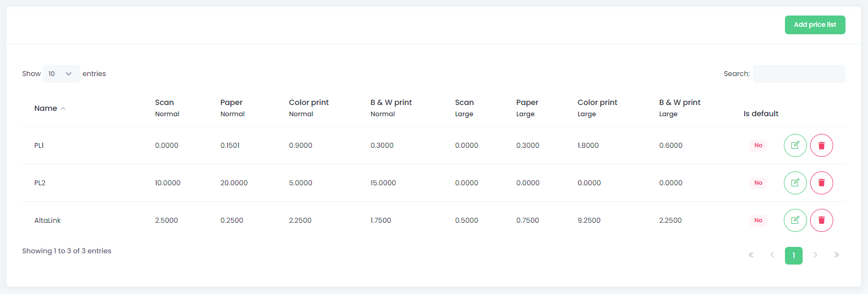This screenshot has width=868, height=294.
Task: Sort by Color print Large header
Action: pos(597,108)
